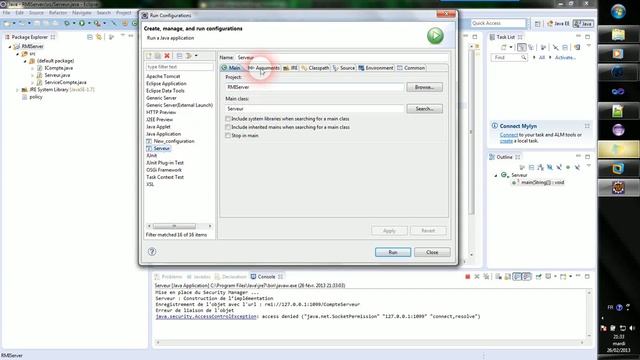Click the Name input field
The width and height of the screenshot is (640, 360).
(342, 58)
